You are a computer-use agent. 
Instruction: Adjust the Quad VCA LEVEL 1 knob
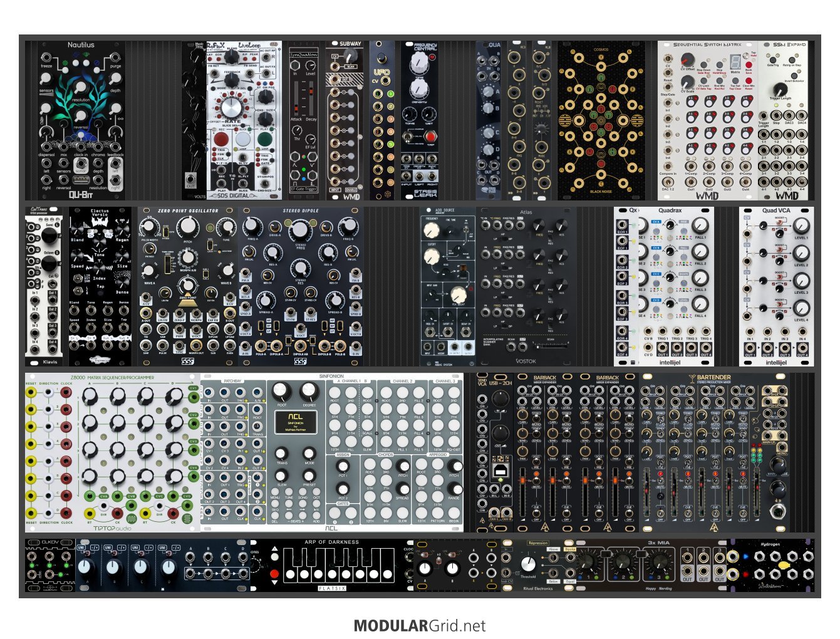click(801, 226)
